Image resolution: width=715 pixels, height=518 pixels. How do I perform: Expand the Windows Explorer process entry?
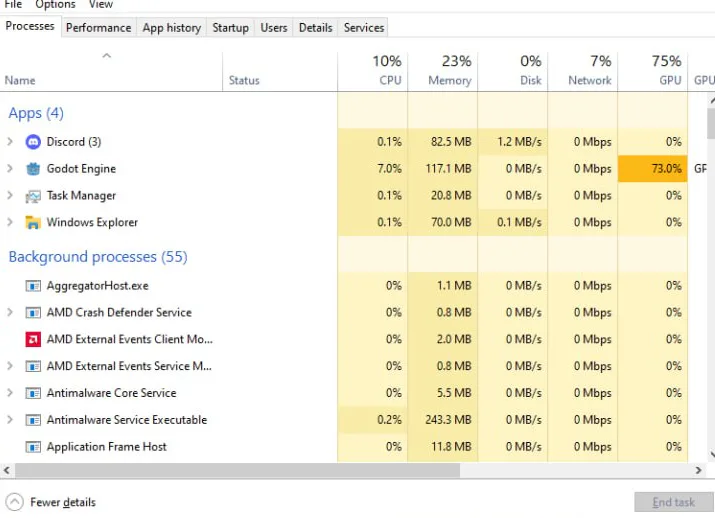10,223
